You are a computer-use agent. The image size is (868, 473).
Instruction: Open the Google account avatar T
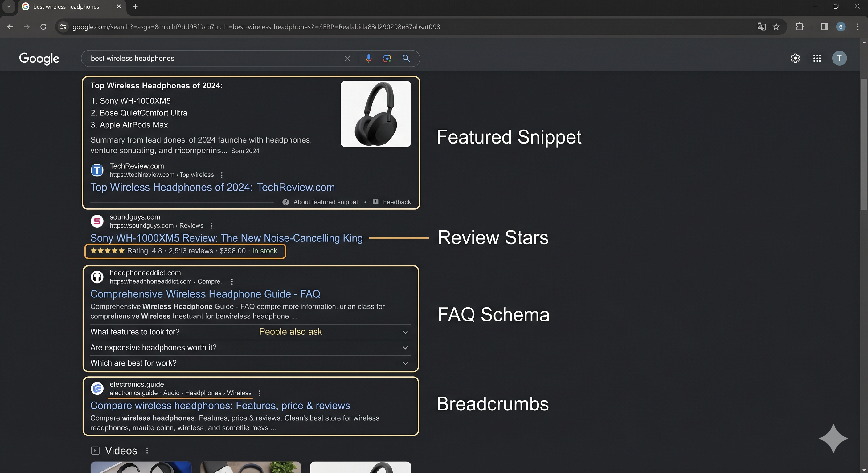(x=839, y=58)
